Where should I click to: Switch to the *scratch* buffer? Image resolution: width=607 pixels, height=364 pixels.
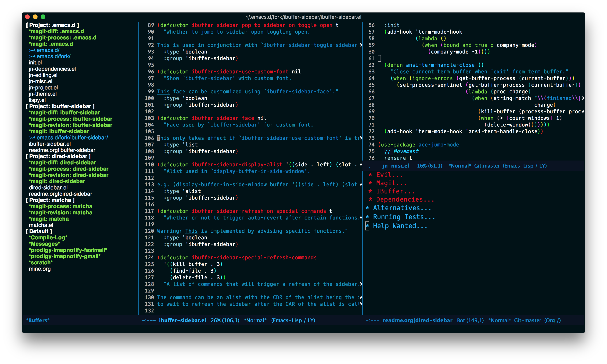pos(41,262)
